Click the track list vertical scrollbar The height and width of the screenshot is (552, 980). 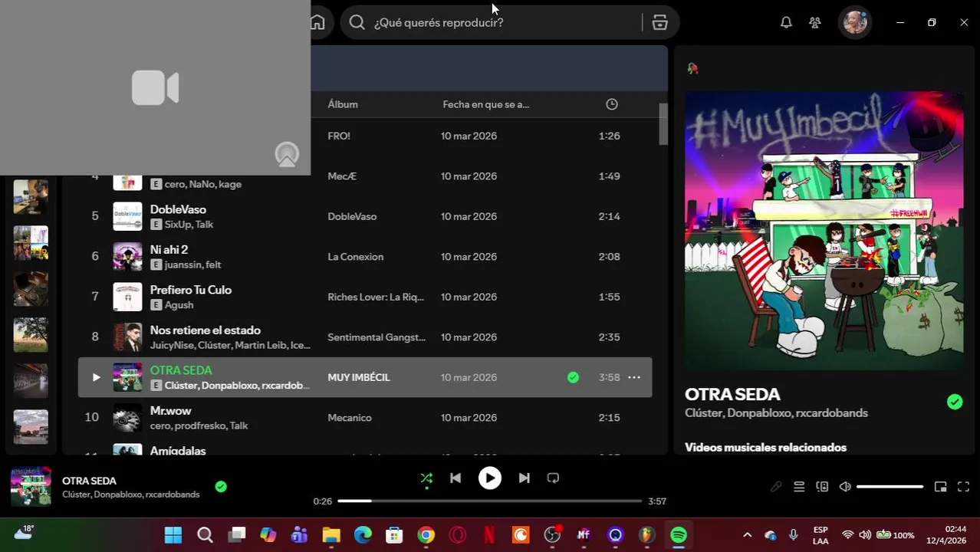[x=663, y=124]
